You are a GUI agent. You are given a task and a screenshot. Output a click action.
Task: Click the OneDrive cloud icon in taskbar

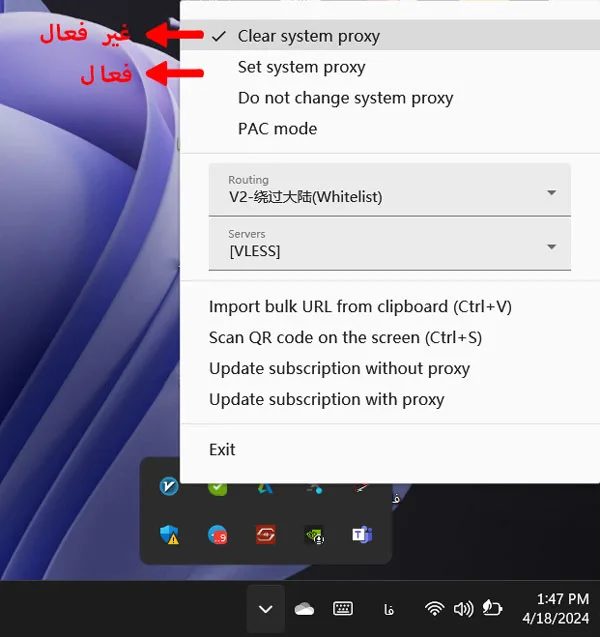tap(304, 608)
